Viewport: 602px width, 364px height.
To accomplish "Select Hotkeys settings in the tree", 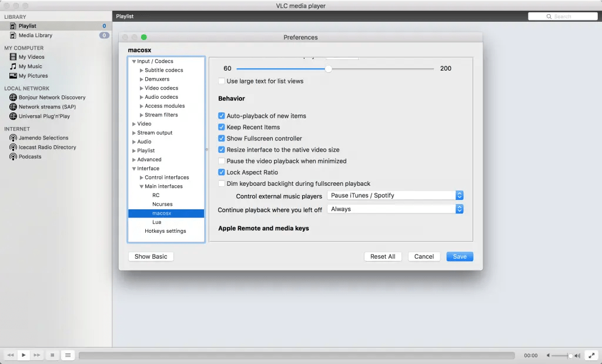I will (x=166, y=231).
